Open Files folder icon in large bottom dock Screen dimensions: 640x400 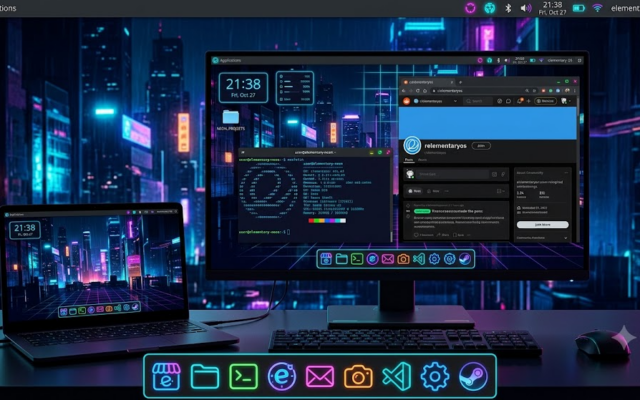204,376
